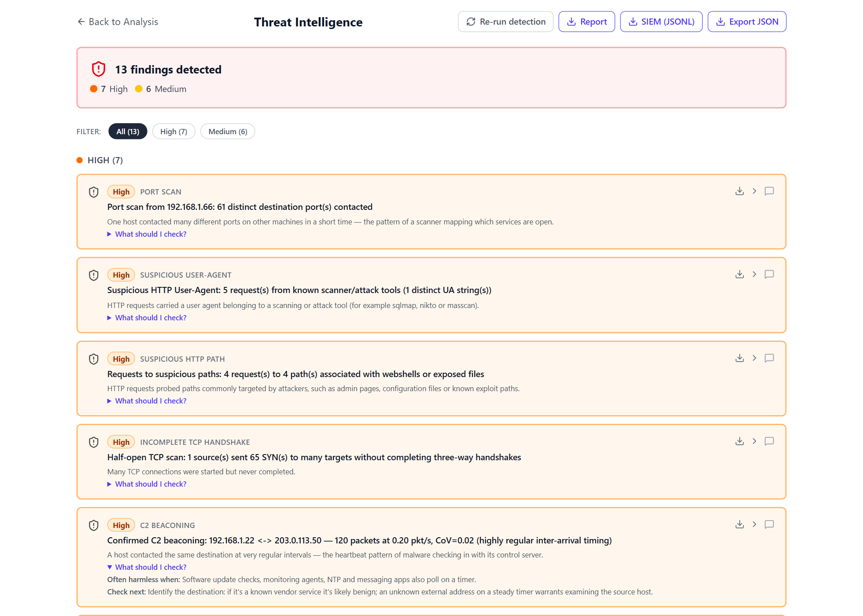Filter findings by Medium (6)
The width and height of the screenshot is (863, 616).
point(228,132)
